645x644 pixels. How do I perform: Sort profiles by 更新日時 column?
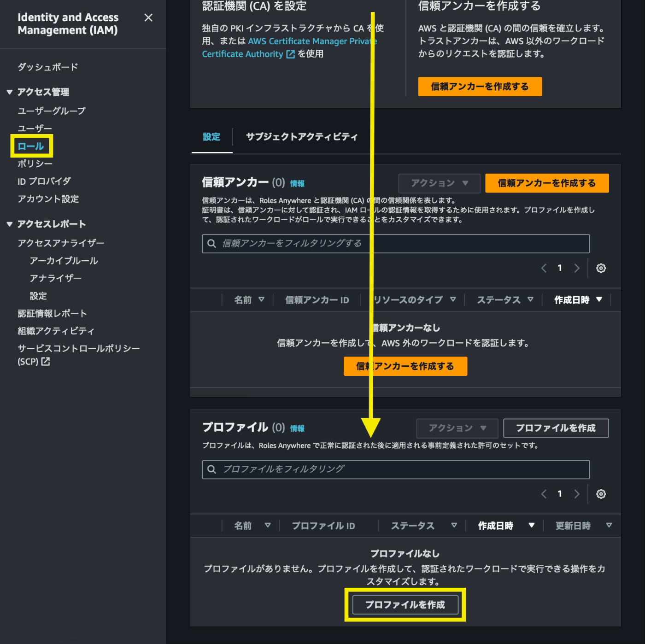pos(584,526)
